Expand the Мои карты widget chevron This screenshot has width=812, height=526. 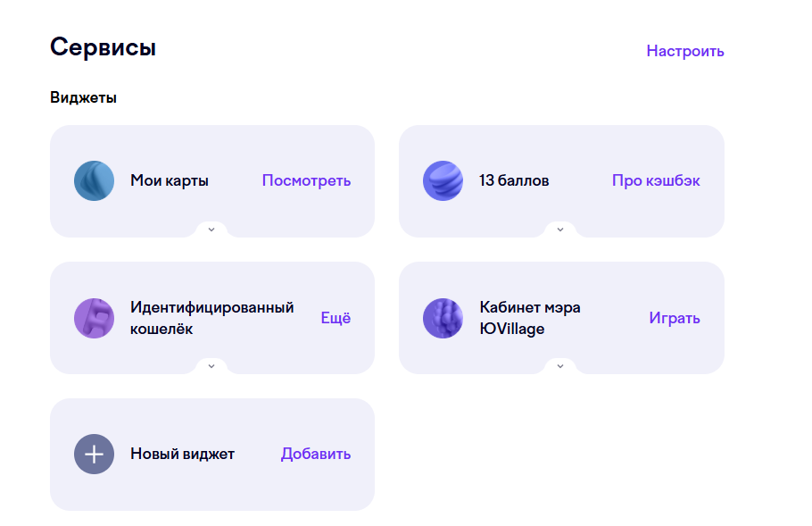[211, 230]
